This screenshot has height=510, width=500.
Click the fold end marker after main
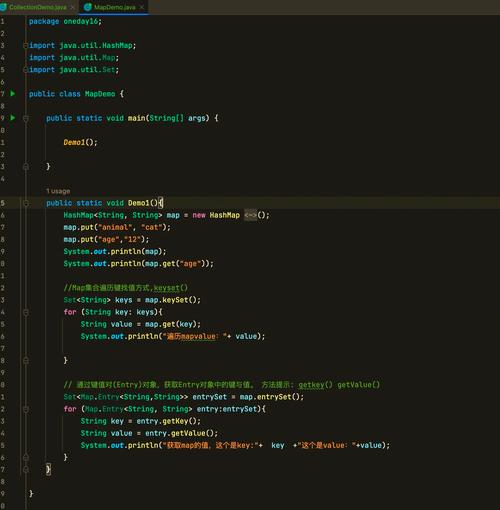26,166
